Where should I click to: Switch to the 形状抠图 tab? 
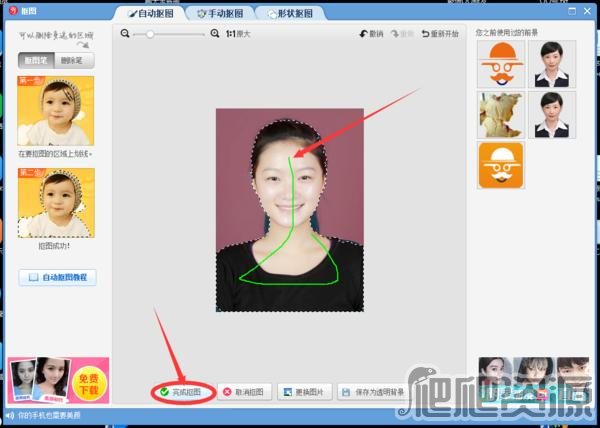pos(290,14)
